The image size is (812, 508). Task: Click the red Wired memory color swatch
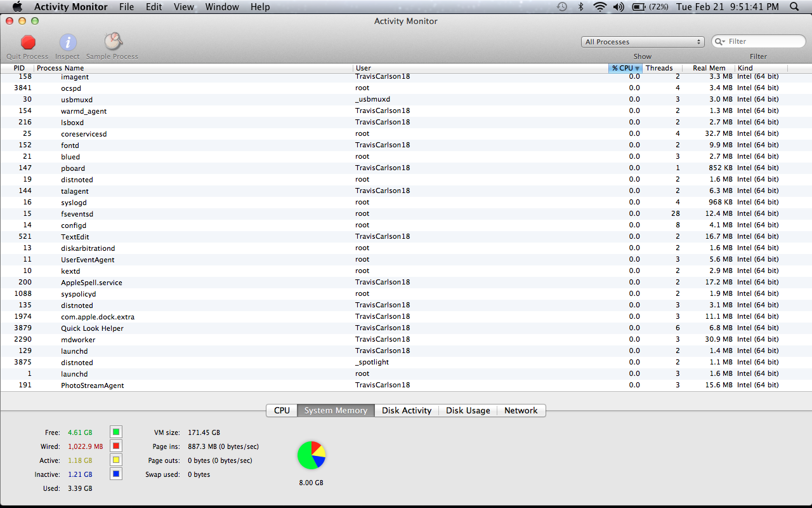pyautogui.click(x=116, y=446)
